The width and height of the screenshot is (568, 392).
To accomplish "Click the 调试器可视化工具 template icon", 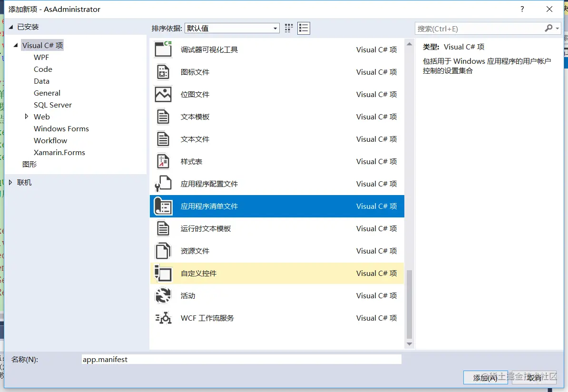I will click(x=163, y=49).
